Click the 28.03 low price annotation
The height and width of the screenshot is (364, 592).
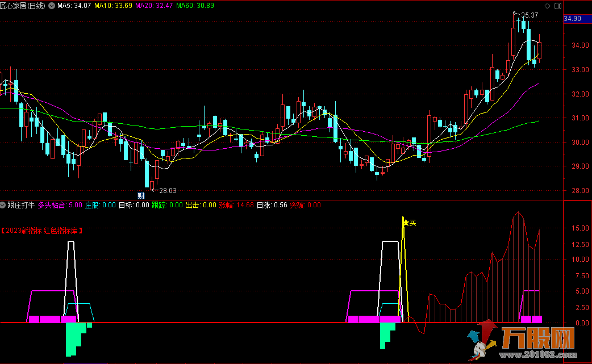point(168,191)
